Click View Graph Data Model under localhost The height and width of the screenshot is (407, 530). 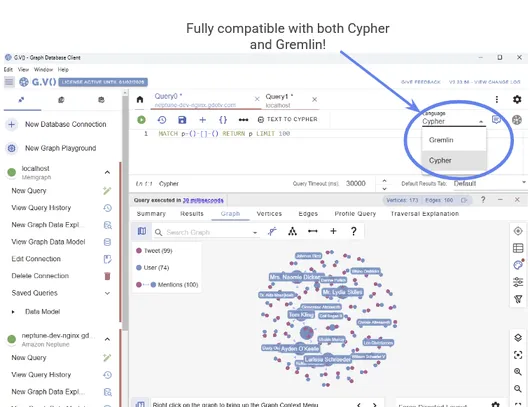pos(48,242)
